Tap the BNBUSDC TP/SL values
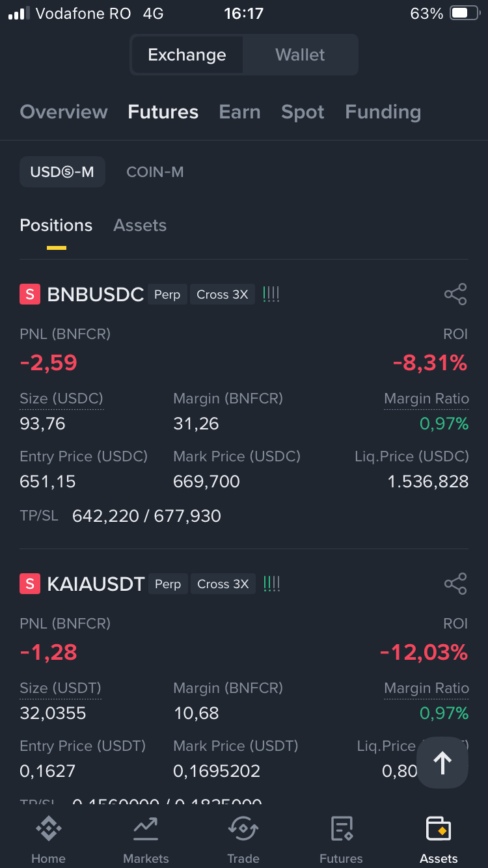 pyautogui.click(x=147, y=516)
